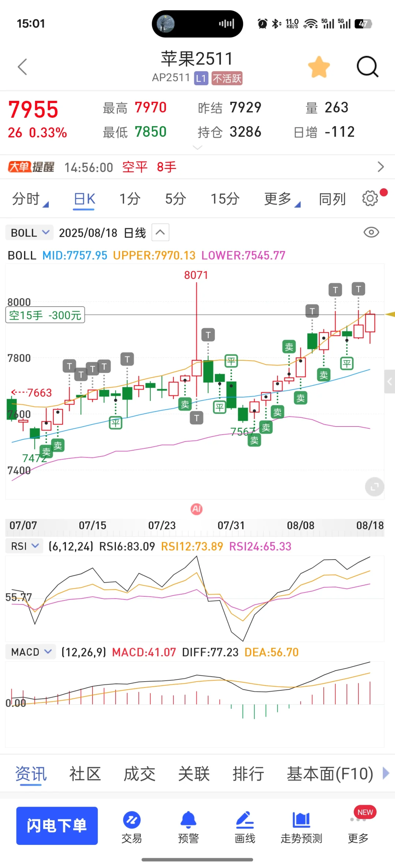Viewport: 395px width, 868px height.
Task: Tap position label 空15手 -300元
Action: click(45, 315)
